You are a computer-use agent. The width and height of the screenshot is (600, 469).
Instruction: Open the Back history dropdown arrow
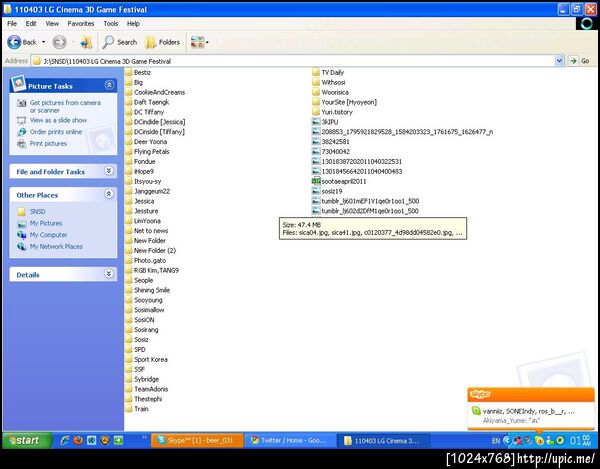coord(43,42)
